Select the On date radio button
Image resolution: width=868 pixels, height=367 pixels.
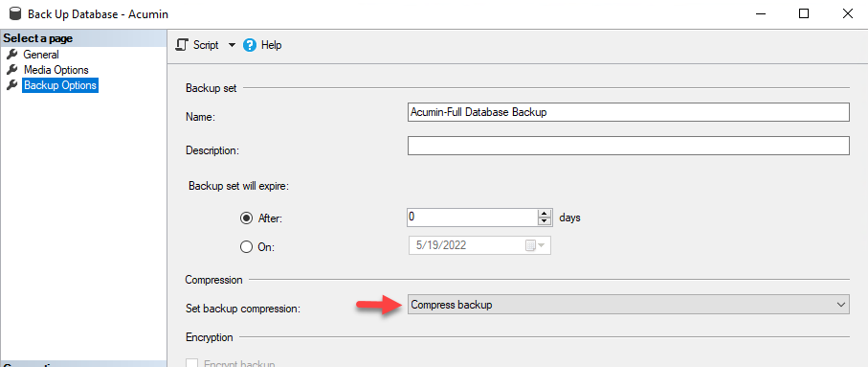(246, 247)
